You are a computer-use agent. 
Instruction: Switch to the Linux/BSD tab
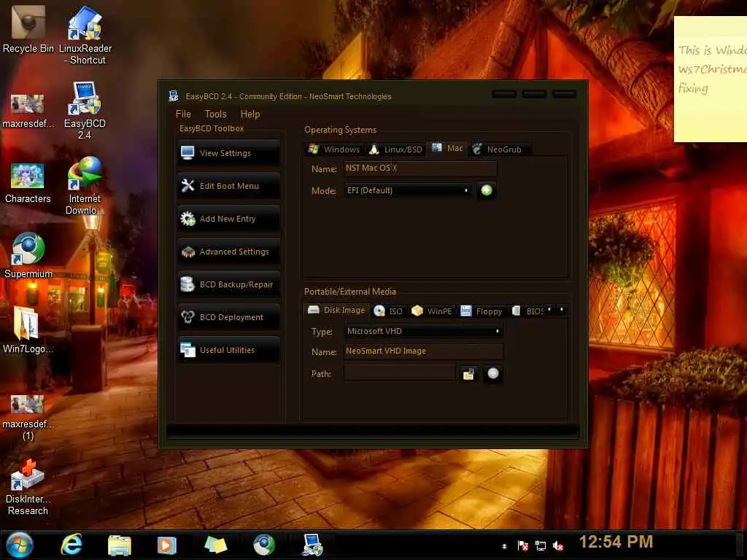396,149
